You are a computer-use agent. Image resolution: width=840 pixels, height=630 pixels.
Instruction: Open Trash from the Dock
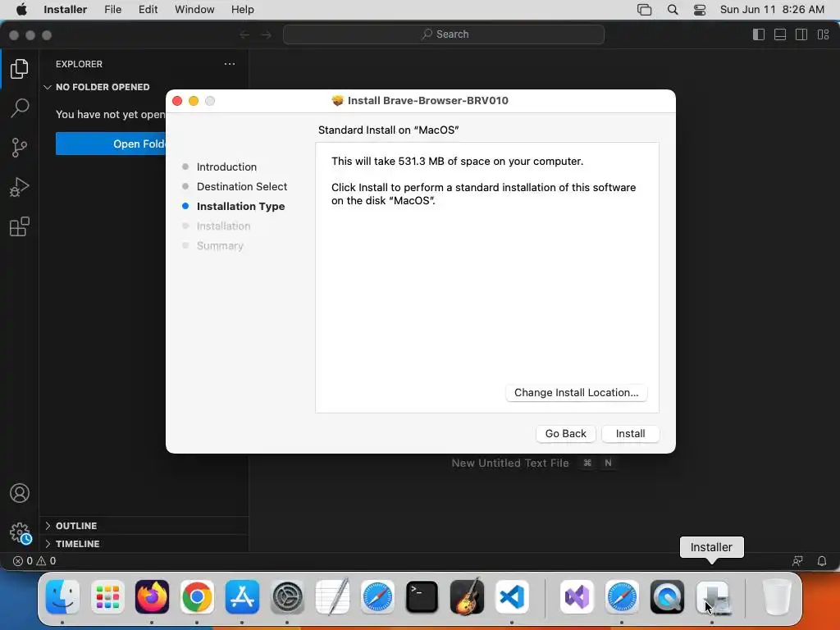point(777,597)
